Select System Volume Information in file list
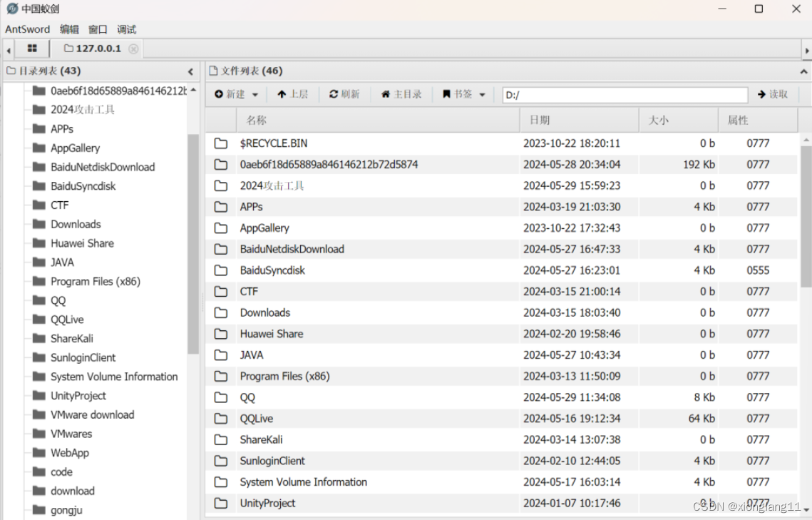The width and height of the screenshot is (812, 520). pos(304,482)
